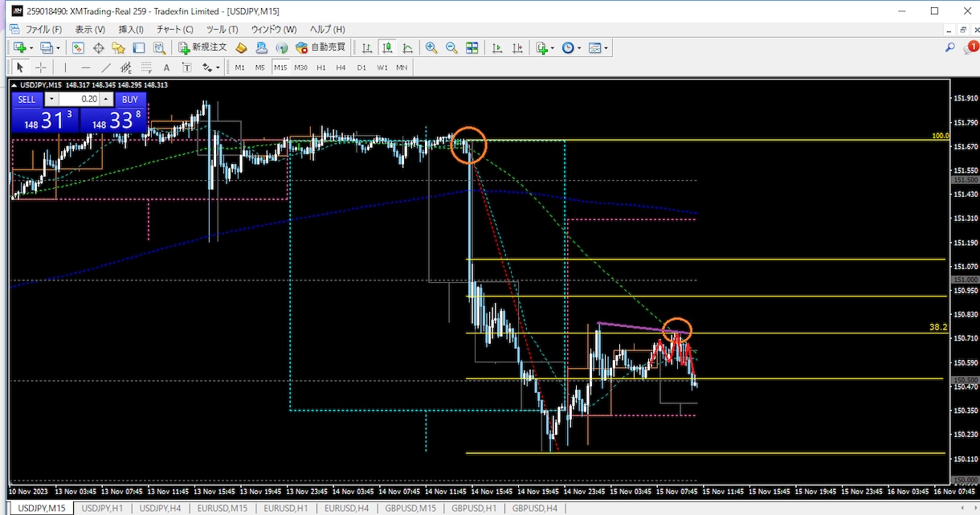980x515 pixels.
Task: Select the H4 timeframe
Action: [x=341, y=67]
